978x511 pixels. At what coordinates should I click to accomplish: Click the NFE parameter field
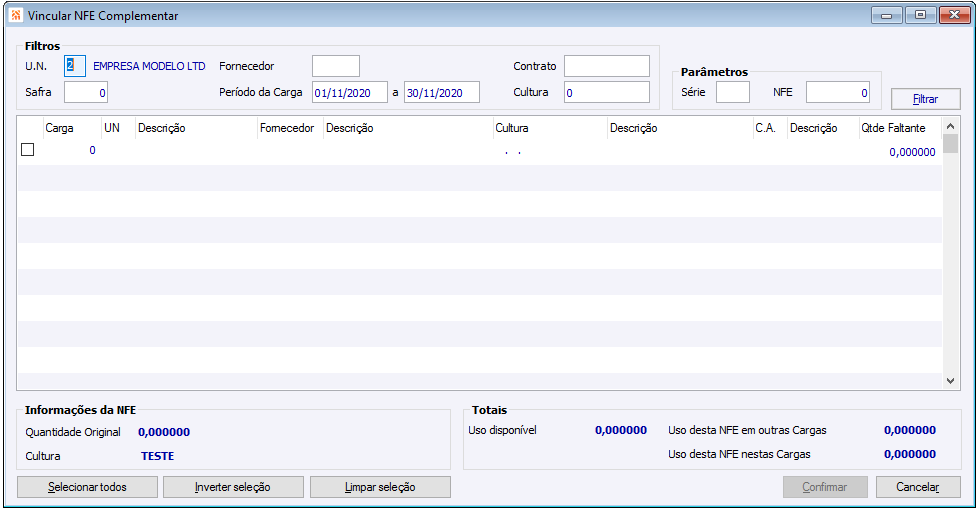[838, 92]
